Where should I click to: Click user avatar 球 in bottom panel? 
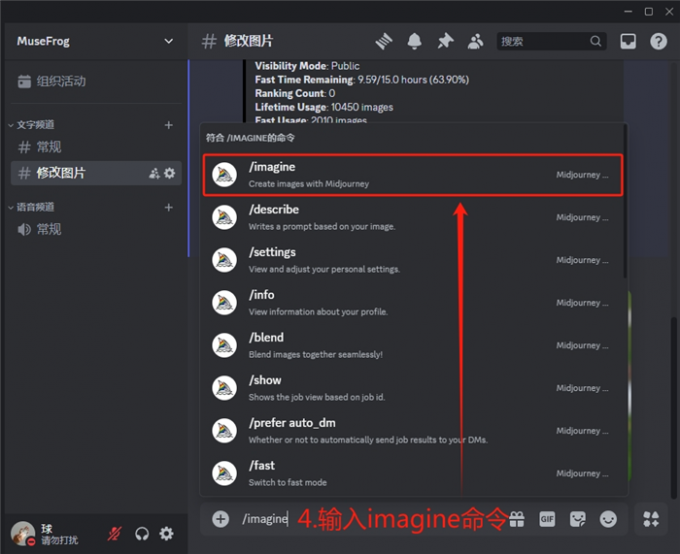point(23,533)
